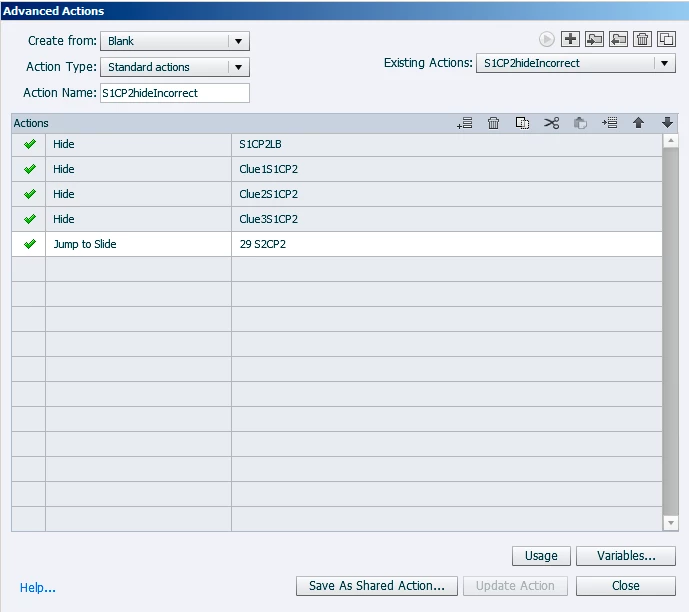
Task: Click Save As Shared Action button
Action: 377,586
